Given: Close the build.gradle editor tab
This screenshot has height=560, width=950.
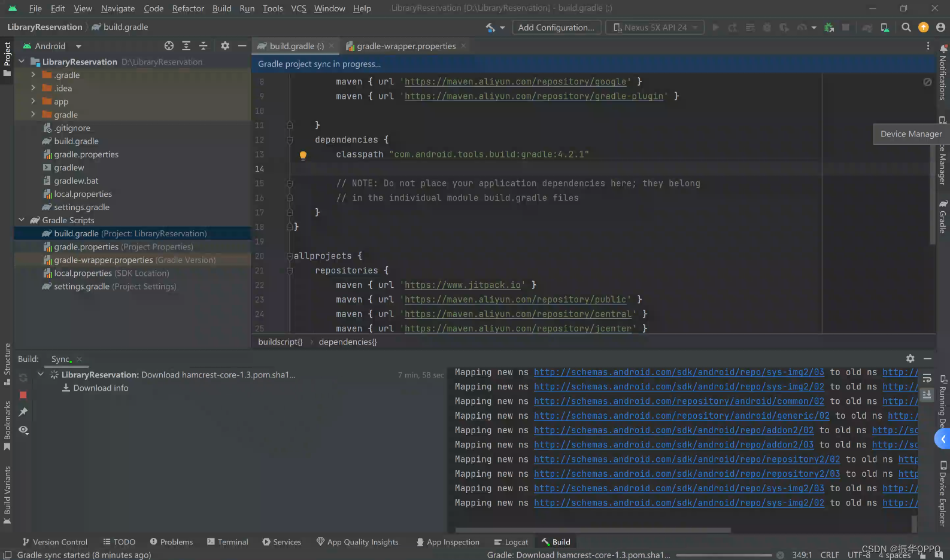Looking at the screenshot, I should (331, 46).
